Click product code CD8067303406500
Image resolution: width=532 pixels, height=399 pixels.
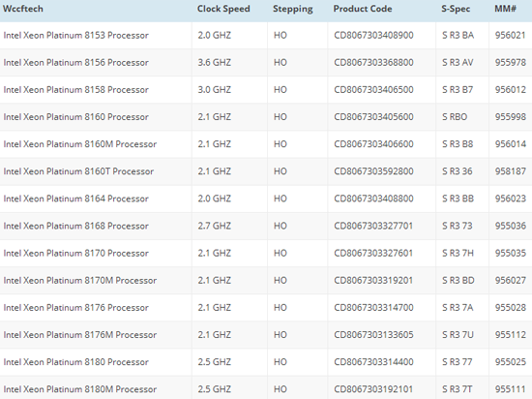373,90
